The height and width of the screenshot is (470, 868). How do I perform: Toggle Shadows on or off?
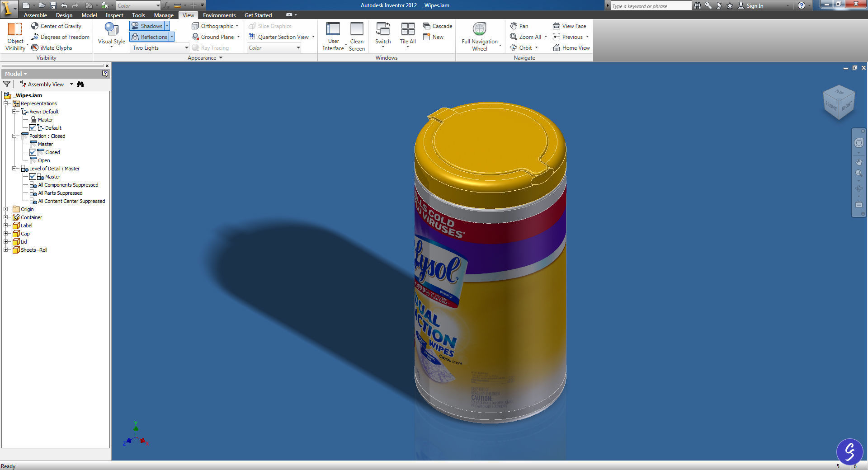pyautogui.click(x=146, y=26)
